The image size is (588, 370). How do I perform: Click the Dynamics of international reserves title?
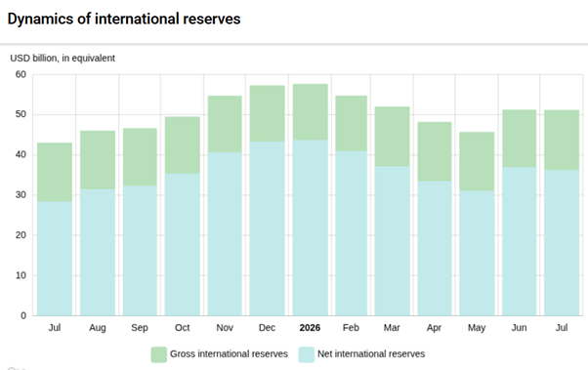pos(124,19)
